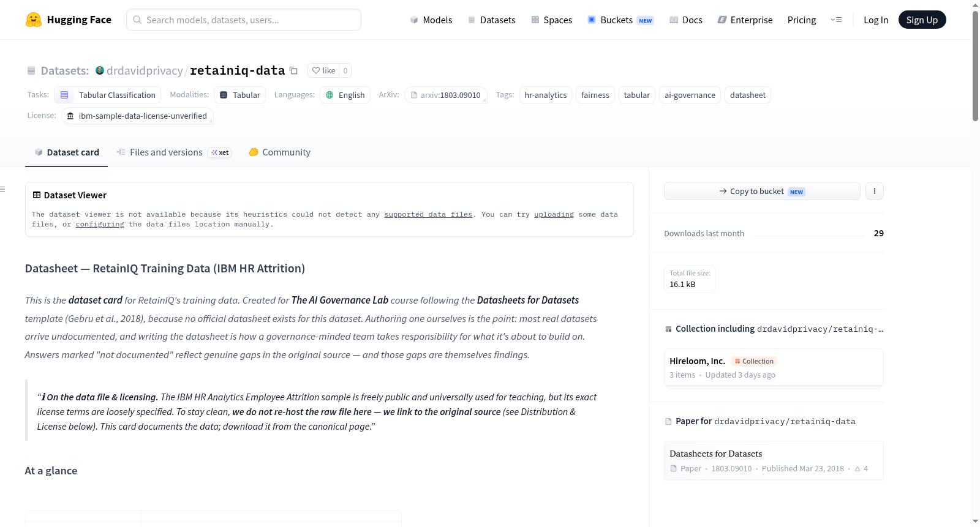Select the English language tag
Image resolution: width=980 pixels, height=527 pixels.
(x=345, y=95)
